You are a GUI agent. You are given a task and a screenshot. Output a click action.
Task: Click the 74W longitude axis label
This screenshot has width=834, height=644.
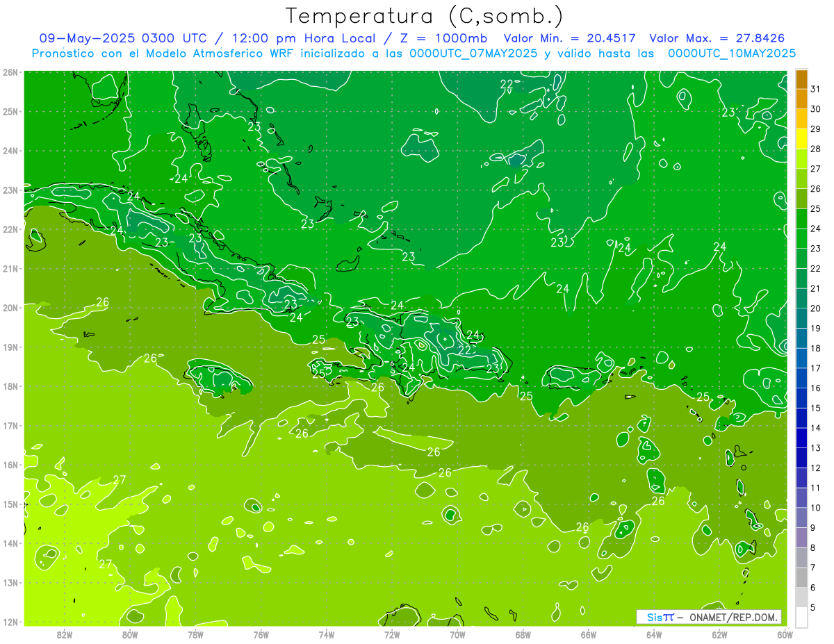click(327, 634)
